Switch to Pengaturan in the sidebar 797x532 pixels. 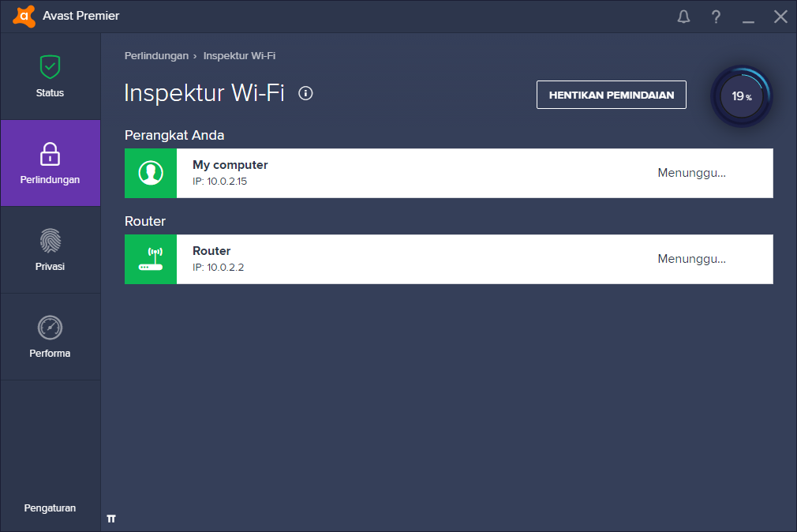click(x=50, y=508)
